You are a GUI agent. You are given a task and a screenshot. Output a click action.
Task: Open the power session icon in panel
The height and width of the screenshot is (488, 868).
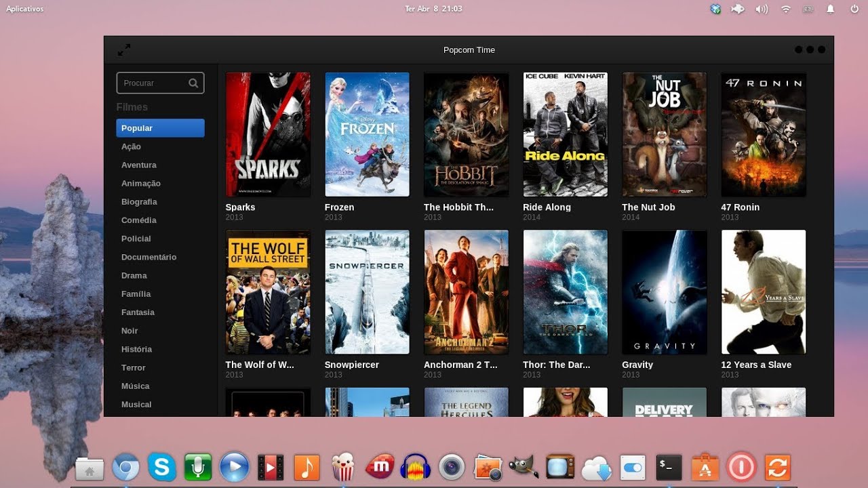[854, 9]
